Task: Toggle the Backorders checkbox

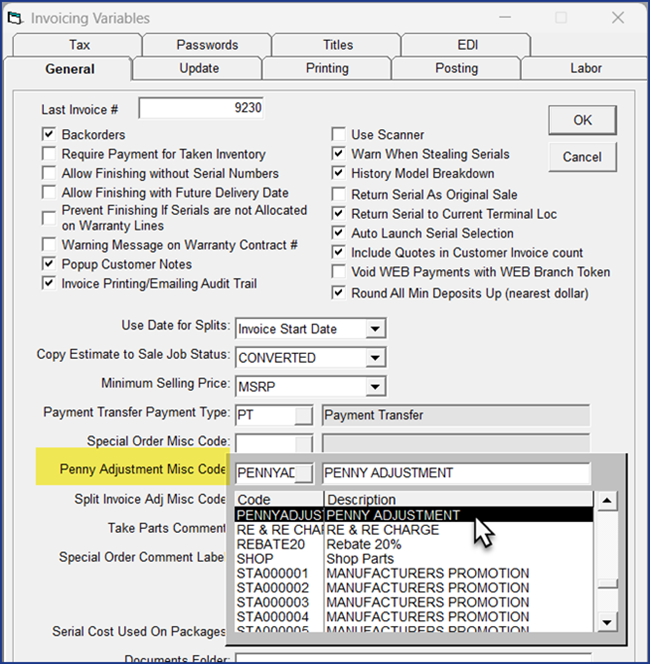Action: click(49, 134)
